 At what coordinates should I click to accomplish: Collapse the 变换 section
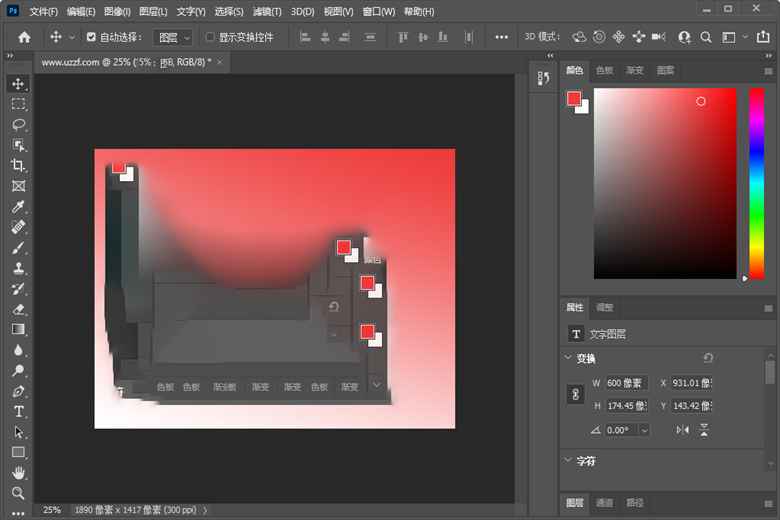[x=568, y=357]
